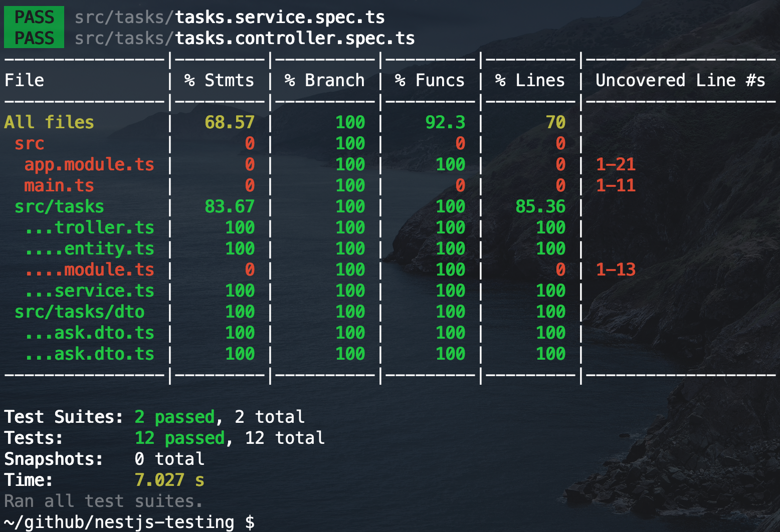The height and width of the screenshot is (532, 780).
Task: Click the % Branch column header
Action: [324, 80]
